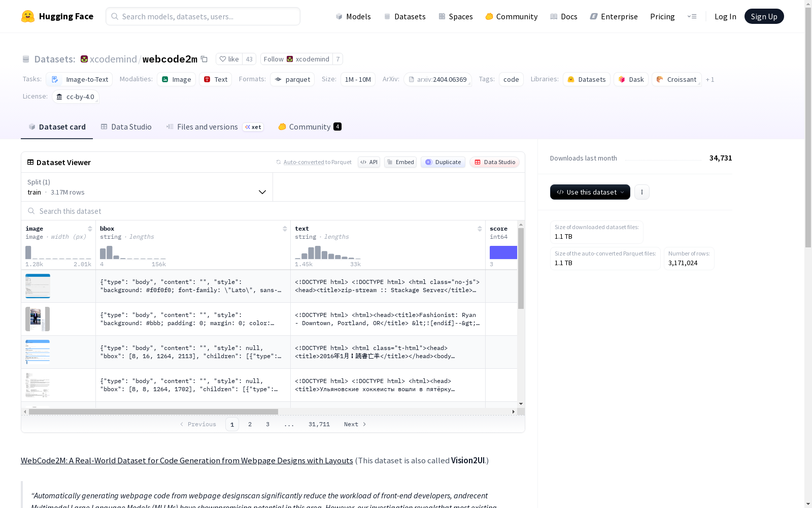Open the WebCode2M paper title link

[187, 460]
